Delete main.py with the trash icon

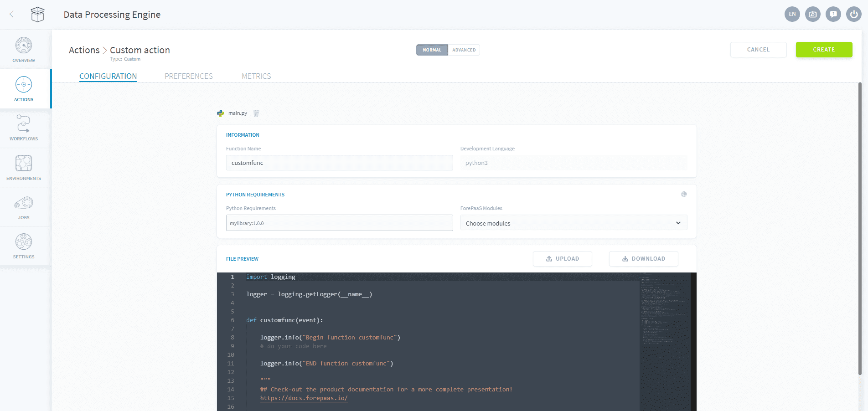coord(256,113)
